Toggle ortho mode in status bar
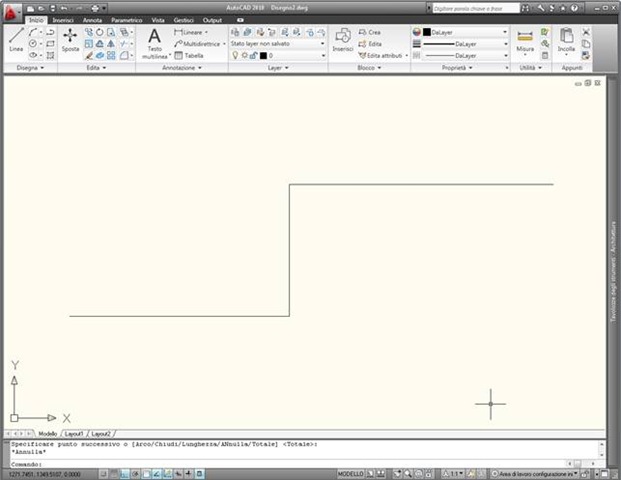Image resolution: width=621 pixels, height=480 pixels. click(125, 474)
